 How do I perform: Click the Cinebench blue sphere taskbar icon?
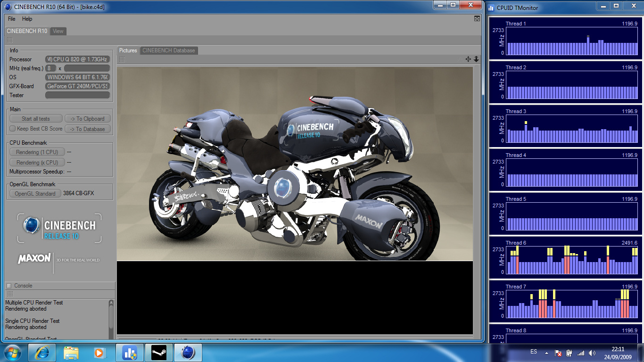(188, 353)
